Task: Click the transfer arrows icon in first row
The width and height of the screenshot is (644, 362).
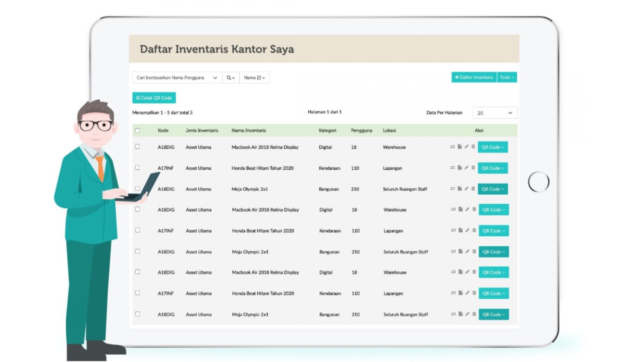Action: pyautogui.click(x=452, y=147)
